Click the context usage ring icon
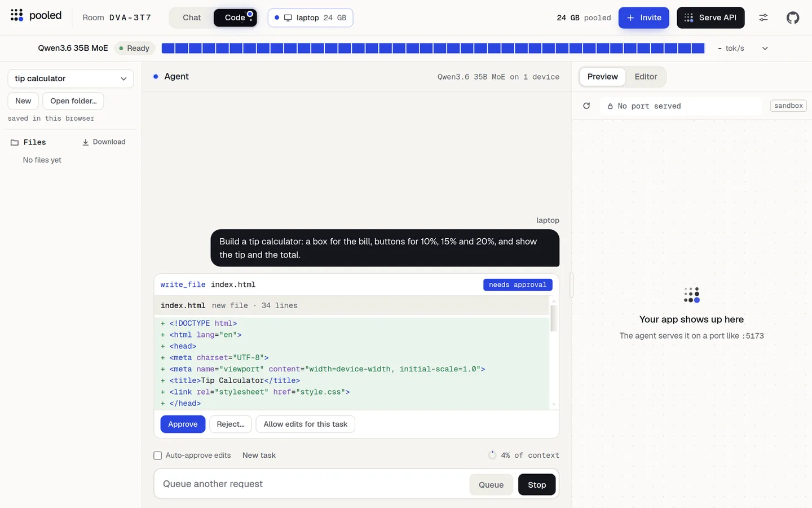 (x=492, y=455)
